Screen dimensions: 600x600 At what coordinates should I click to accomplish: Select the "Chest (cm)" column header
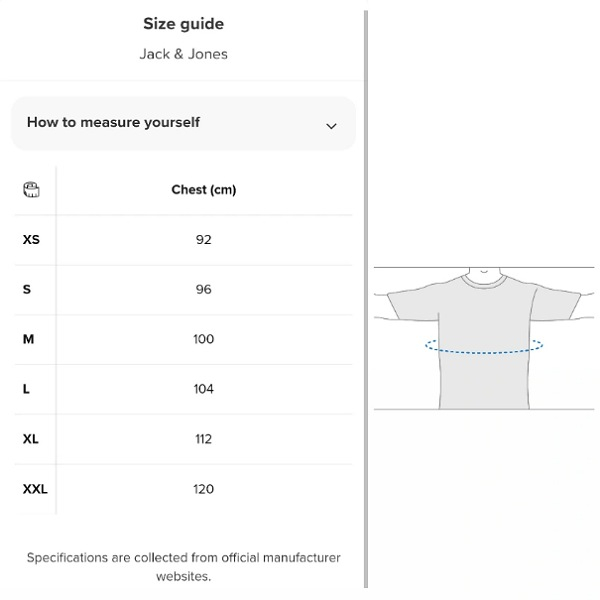click(x=203, y=190)
